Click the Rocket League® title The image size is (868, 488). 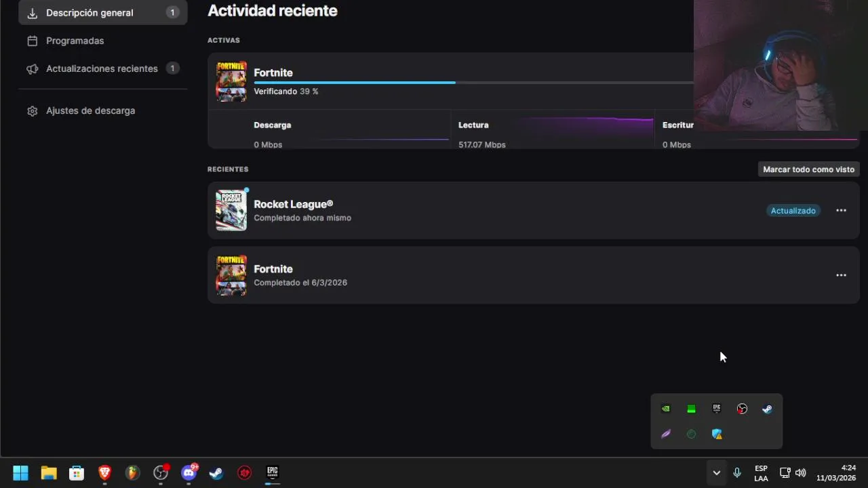pyautogui.click(x=293, y=204)
